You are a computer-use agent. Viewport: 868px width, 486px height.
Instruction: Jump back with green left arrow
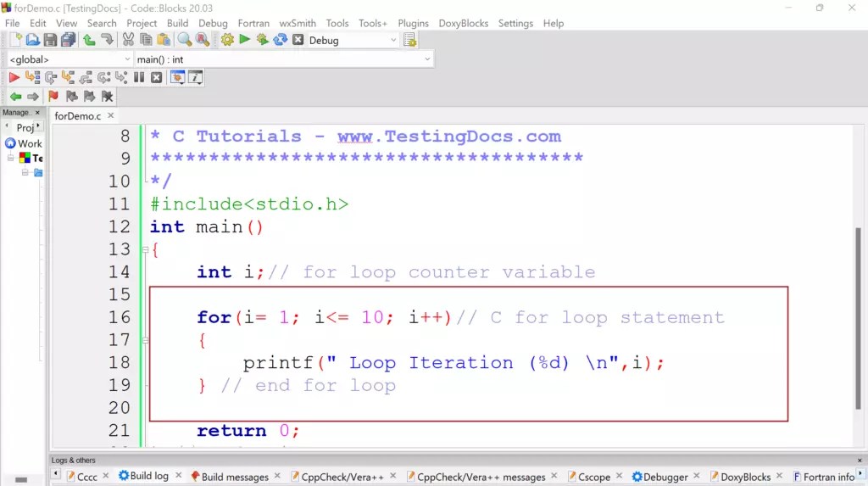tap(15, 97)
